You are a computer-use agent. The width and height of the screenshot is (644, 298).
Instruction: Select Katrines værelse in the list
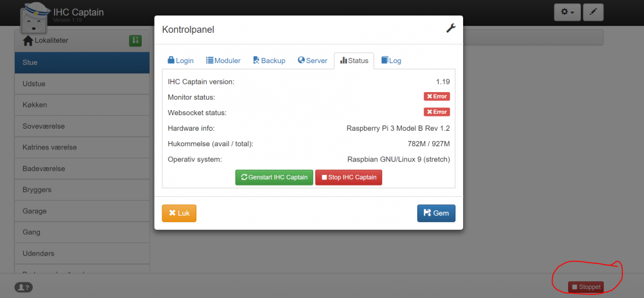(82, 147)
